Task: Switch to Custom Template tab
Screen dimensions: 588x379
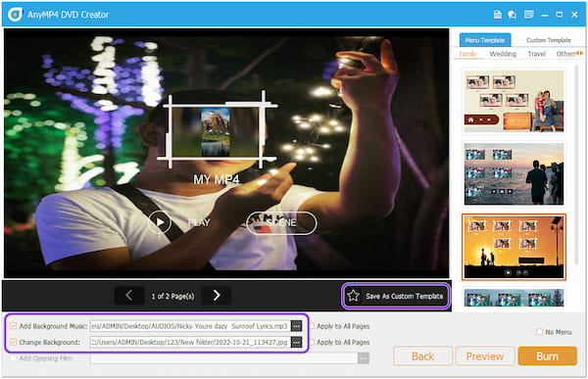Action: click(x=548, y=40)
